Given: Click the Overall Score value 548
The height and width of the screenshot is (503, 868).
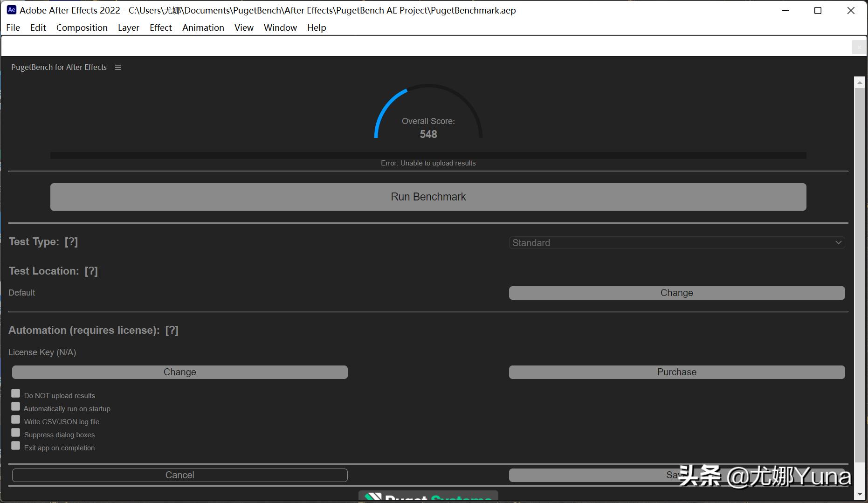Looking at the screenshot, I should point(428,134).
